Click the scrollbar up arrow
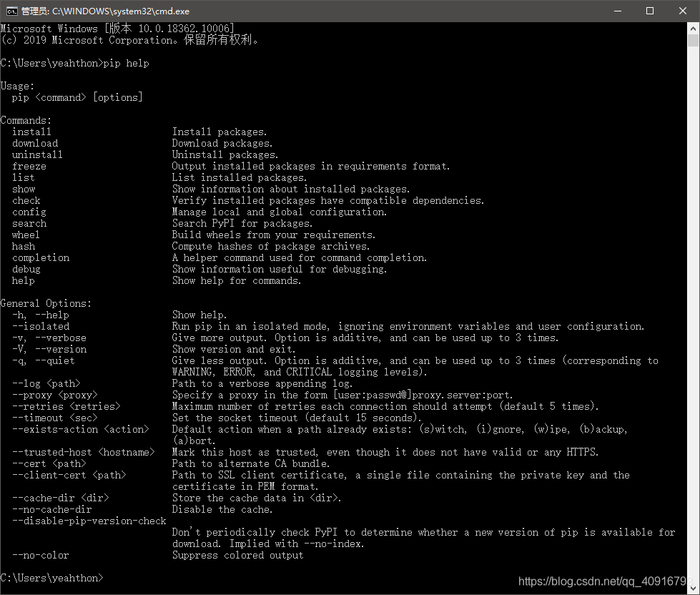 pyautogui.click(x=692, y=27)
